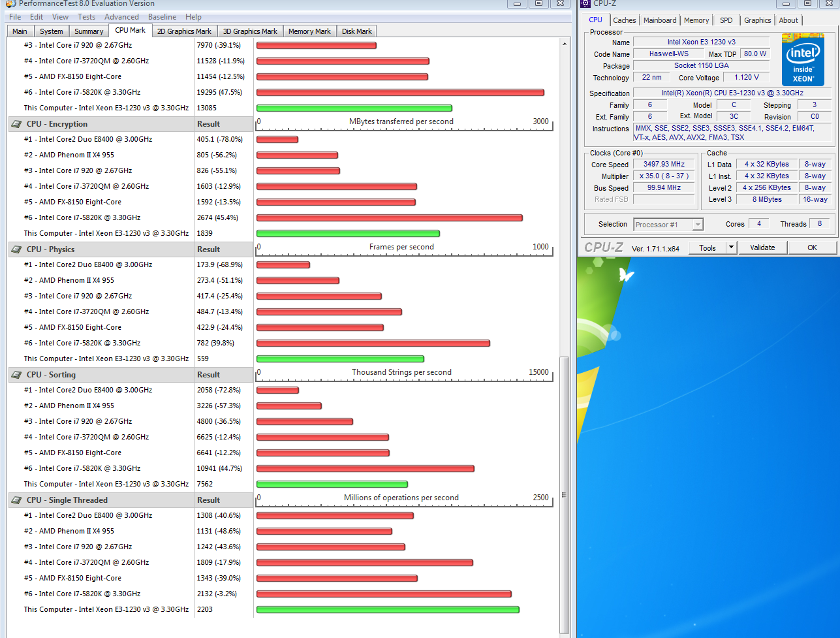Click the Level 3 8 MBytes cache field
This screenshot has height=638, width=840.
[x=767, y=200]
